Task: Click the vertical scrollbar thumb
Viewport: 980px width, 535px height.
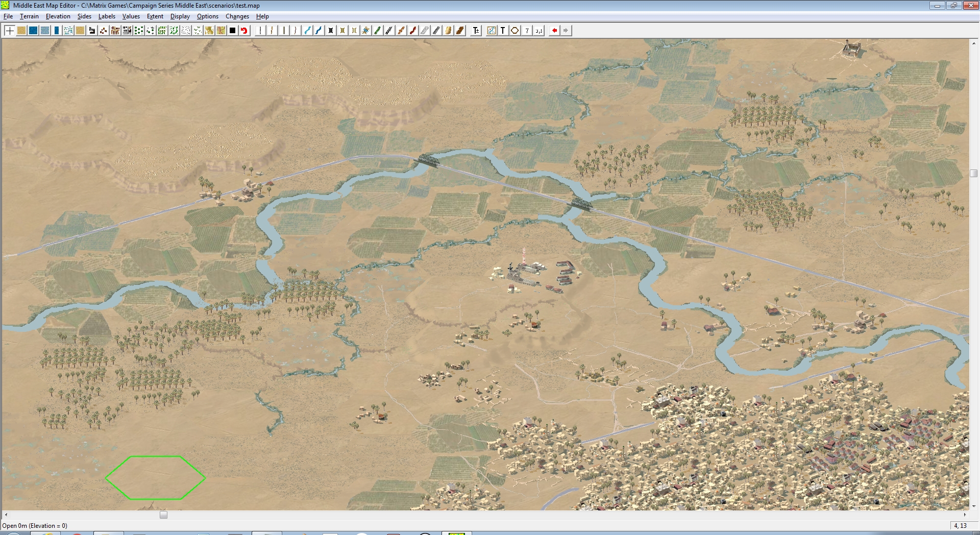Action: tap(973, 173)
